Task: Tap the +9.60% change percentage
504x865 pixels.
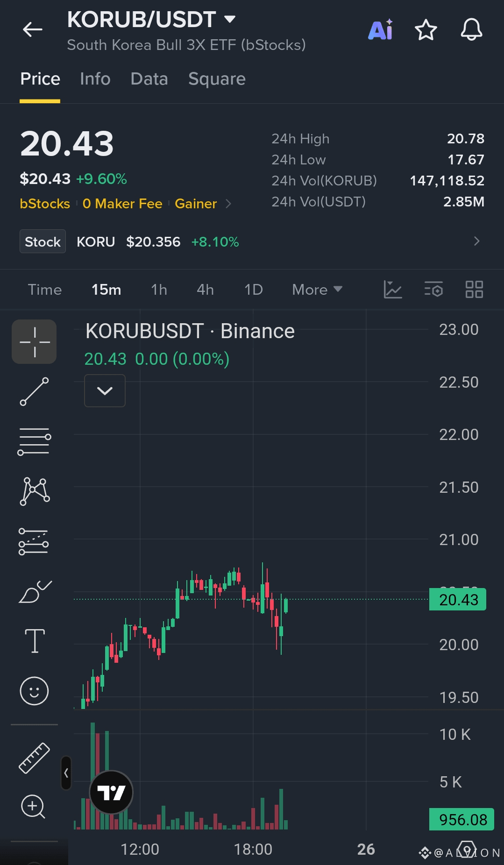Action: (101, 179)
